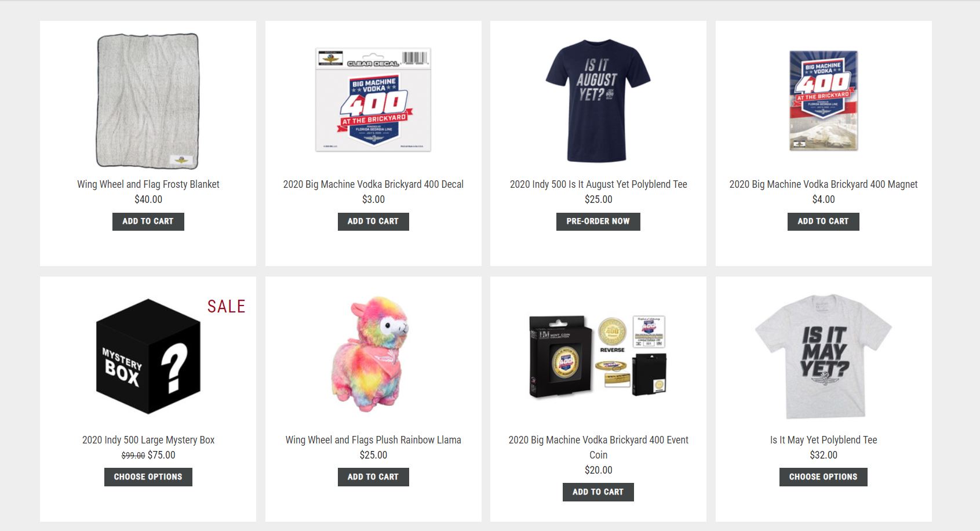
Task: Select the Brickyard 400 Magnet thumbnail
Action: [x=824, y=101]
